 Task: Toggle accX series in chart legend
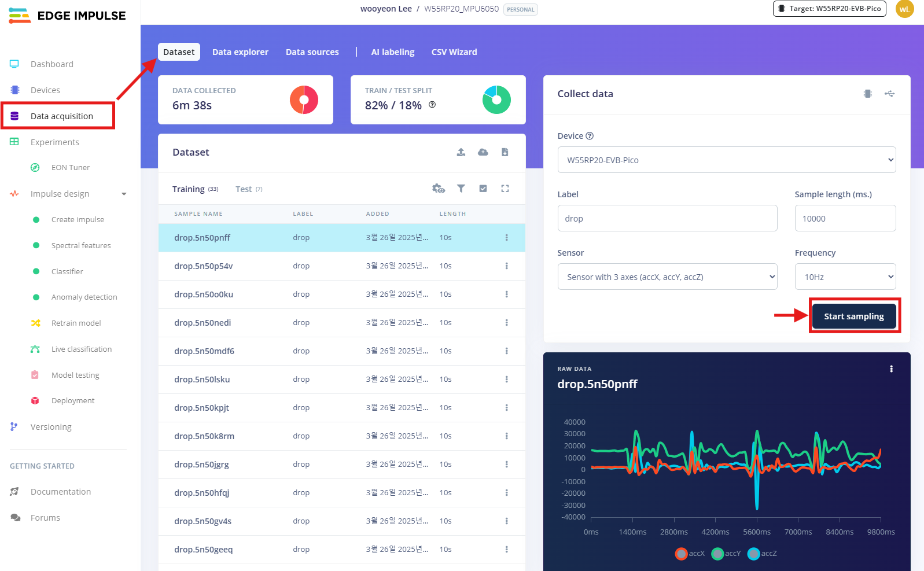[682, 554]
